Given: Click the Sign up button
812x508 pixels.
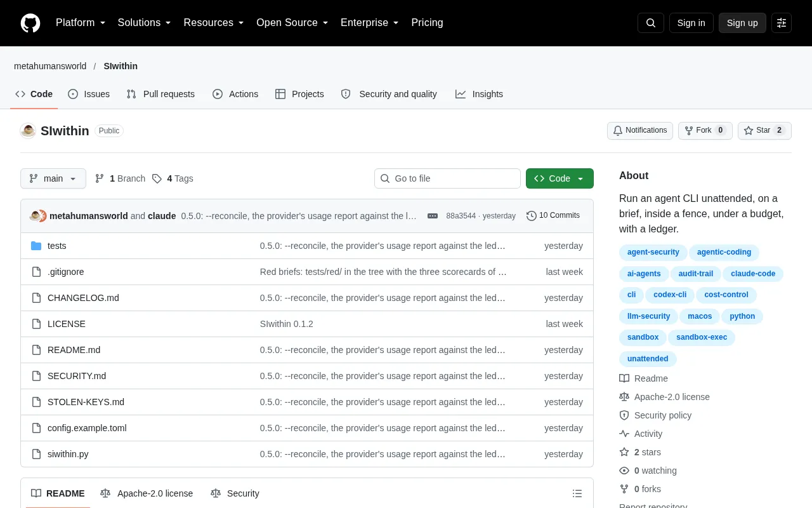Looking at the screenshot, I should (x=742, y=23).
